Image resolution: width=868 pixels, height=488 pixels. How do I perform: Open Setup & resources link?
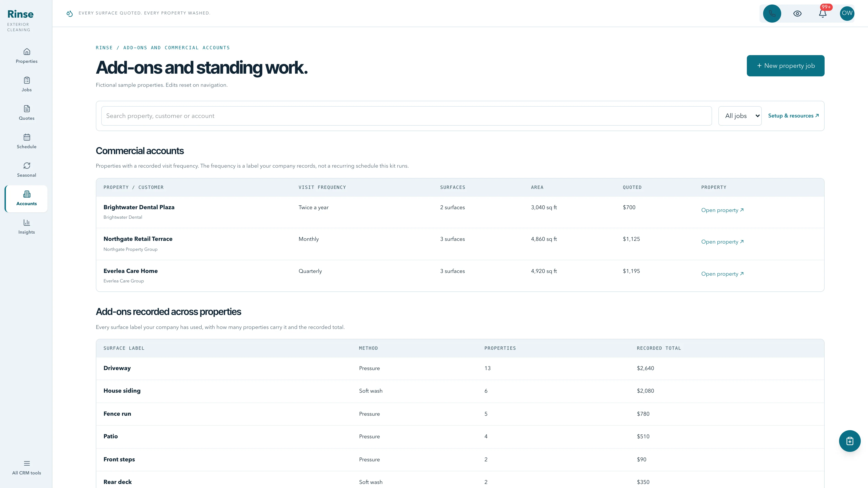point(793,115)
